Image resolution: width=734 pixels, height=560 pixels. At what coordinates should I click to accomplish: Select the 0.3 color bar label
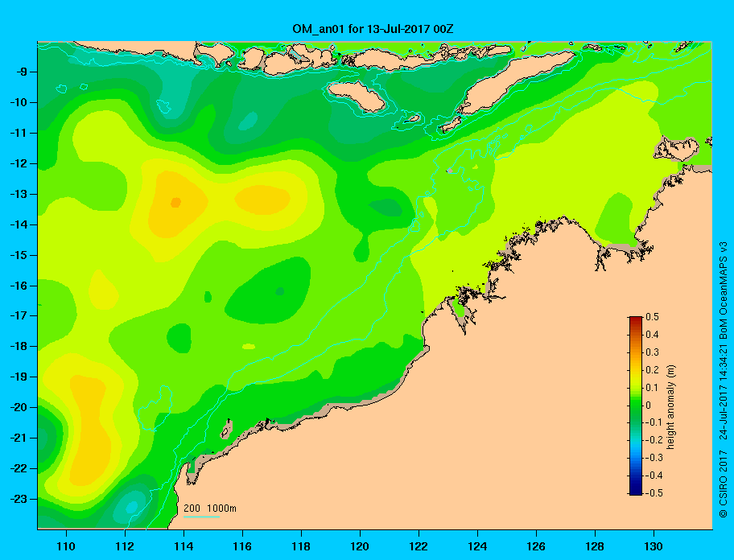[x=652, y=352]
